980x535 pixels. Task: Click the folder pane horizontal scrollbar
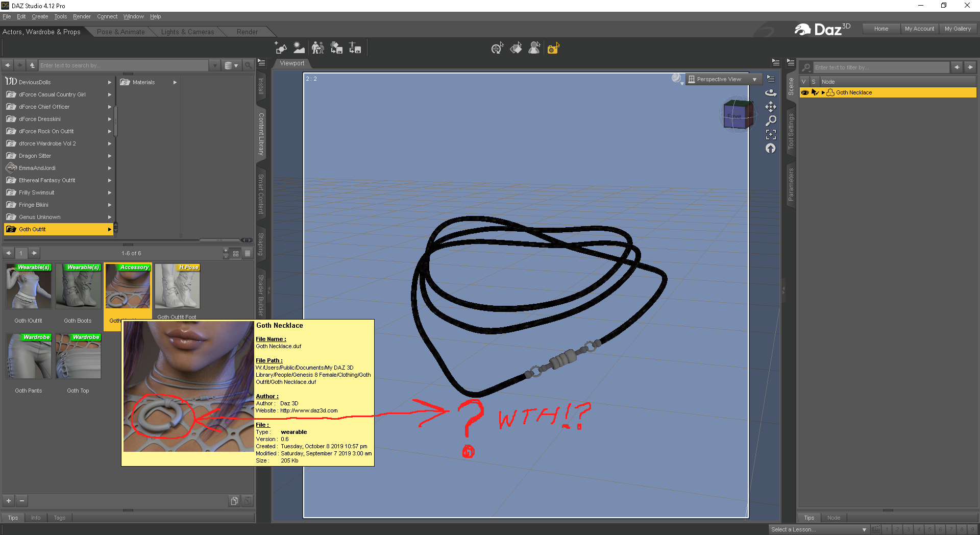pos(219,240)
